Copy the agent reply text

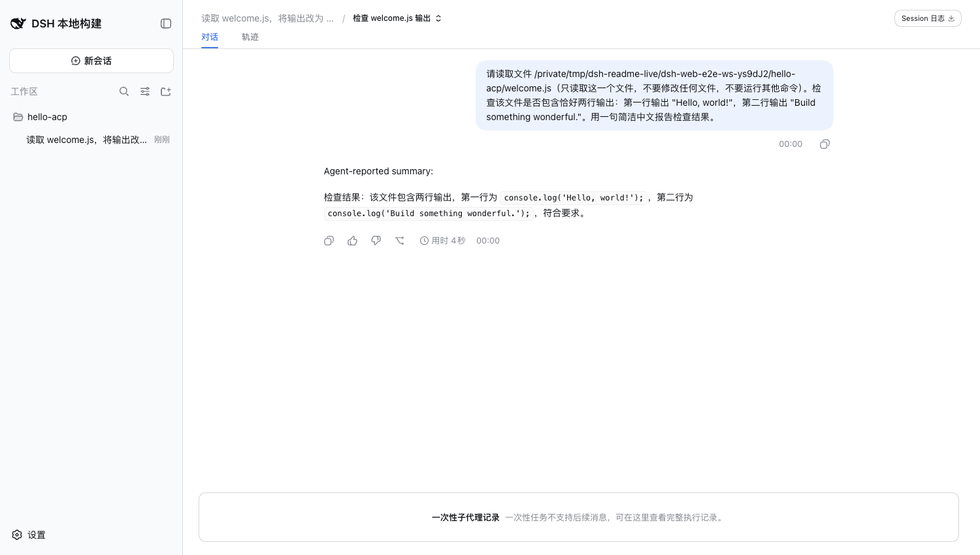pyautogui.click(x=329, y=241)
